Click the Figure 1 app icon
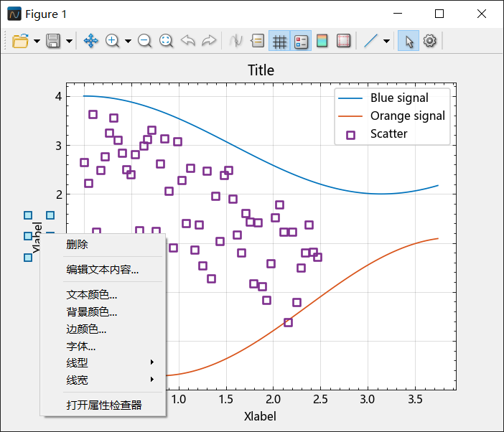This screenshot has height=432, width=504. pyautogui.click(x=14, y=14)
